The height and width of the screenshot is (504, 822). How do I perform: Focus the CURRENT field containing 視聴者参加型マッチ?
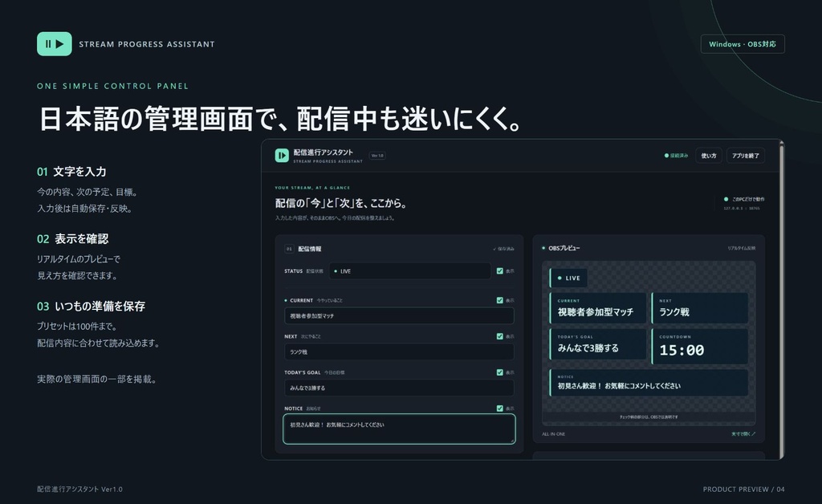399,316
